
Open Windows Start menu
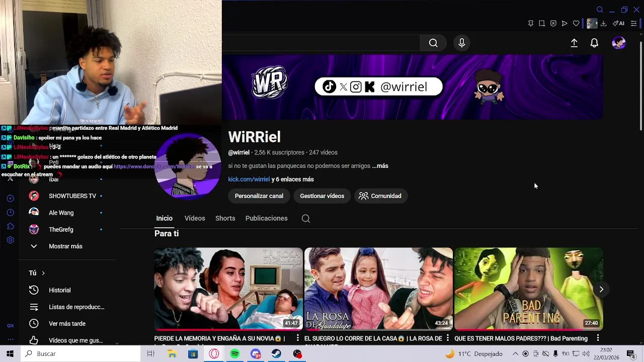click(x=10, y=354)
